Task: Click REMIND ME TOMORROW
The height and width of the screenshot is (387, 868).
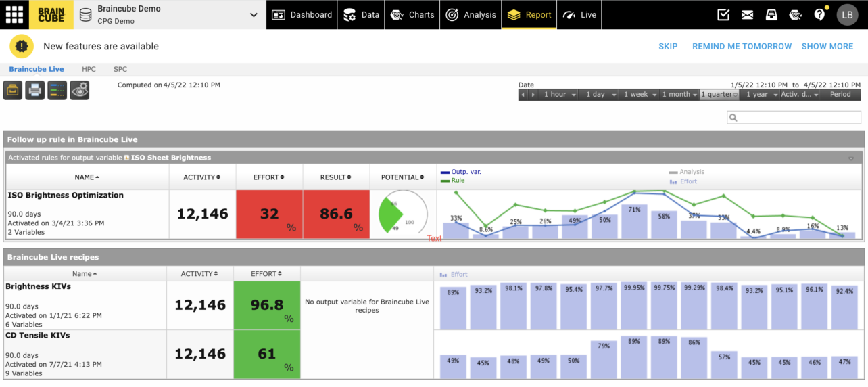Action: click(x=742, y=46)
